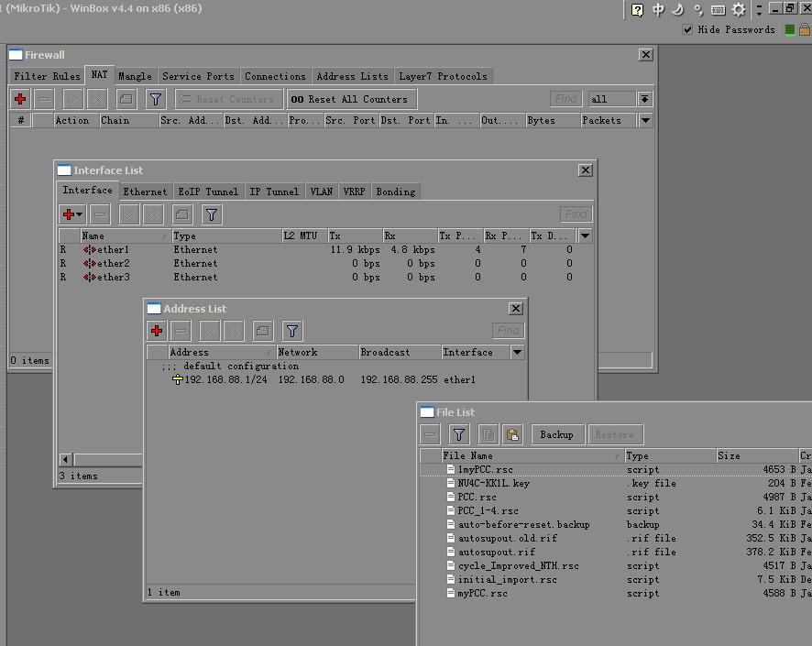812x646 pixels.
Task: Enable address with Address List checkmark icon
Action: [210, 331]
